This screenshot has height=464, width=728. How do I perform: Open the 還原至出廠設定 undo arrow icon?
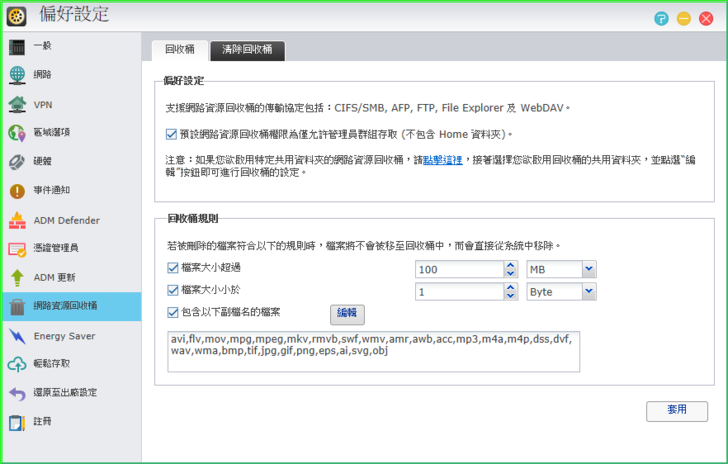pos(17,394)
